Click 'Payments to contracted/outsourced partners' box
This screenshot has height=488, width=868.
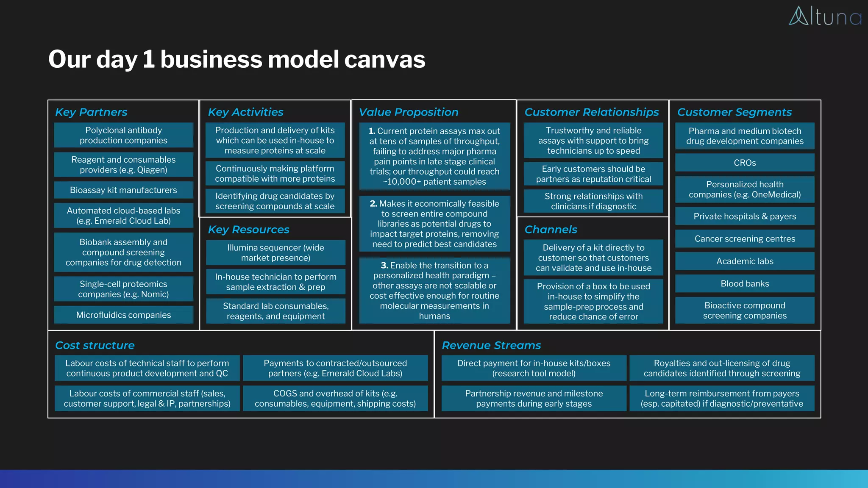click(335, 368)
